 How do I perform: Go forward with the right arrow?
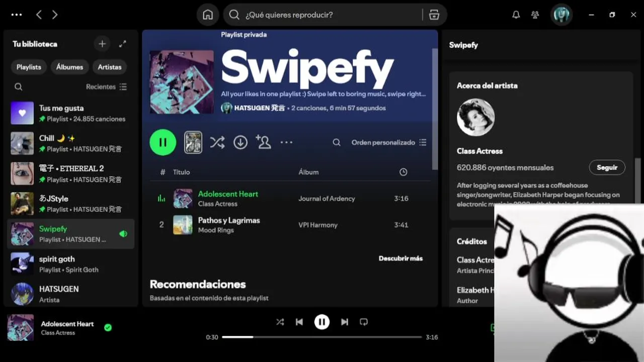click(x=54, y=15)
